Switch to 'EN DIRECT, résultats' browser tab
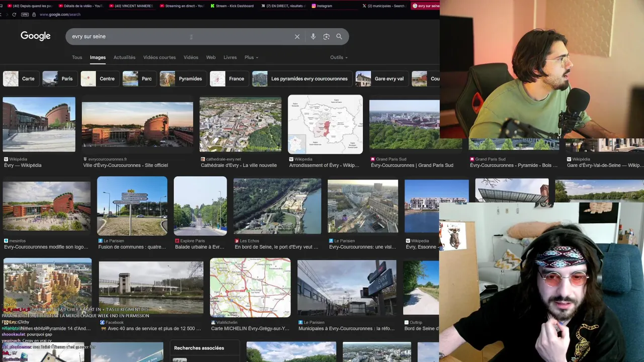The image size is (644, 362). point(283,6)
